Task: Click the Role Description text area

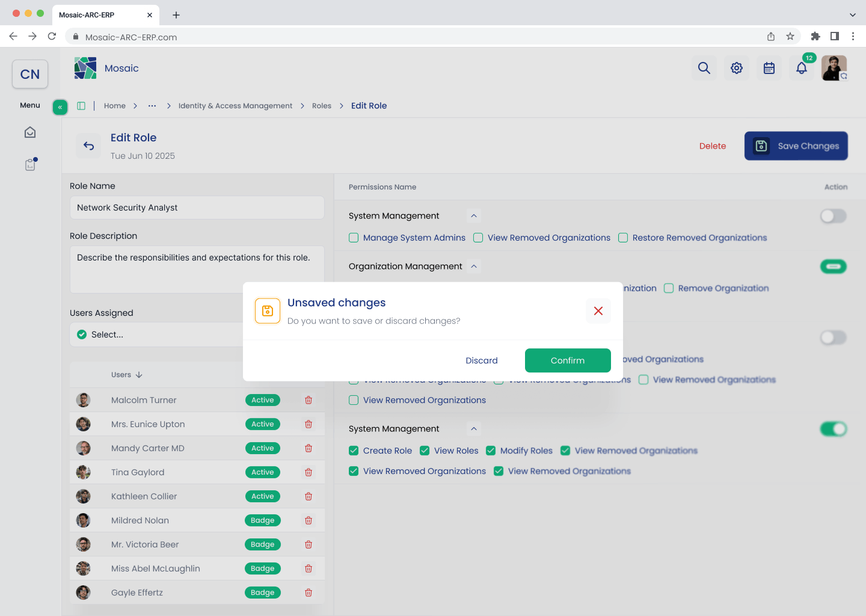Action: pos(197,269)
